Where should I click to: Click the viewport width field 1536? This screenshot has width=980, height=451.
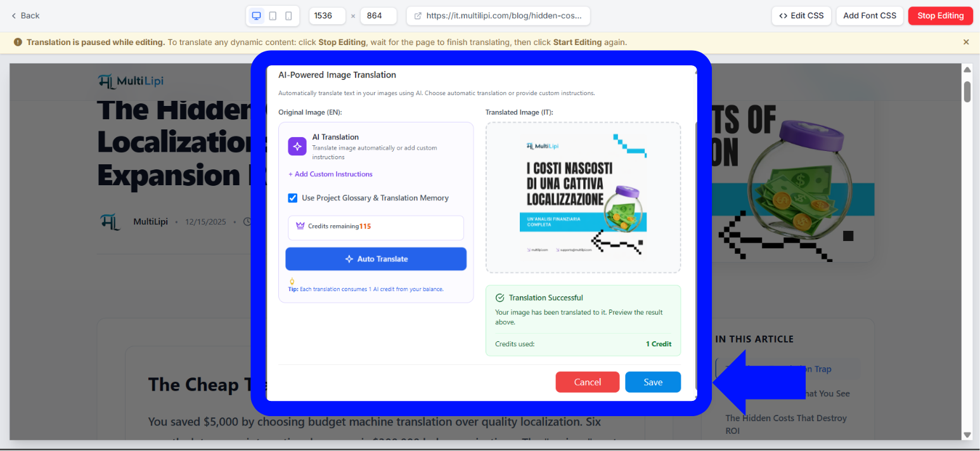pyautogui.click(x=327, y=16)
